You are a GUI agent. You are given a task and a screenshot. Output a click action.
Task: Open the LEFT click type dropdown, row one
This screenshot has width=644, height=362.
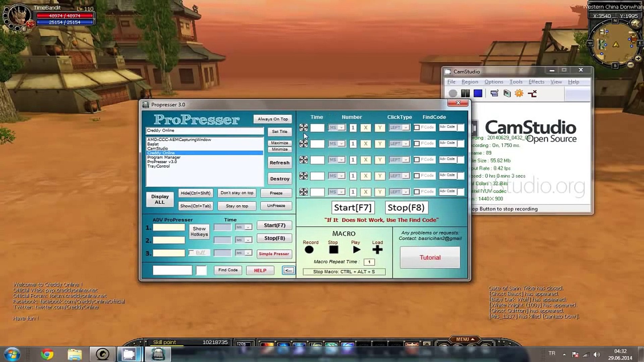[399, 127]
